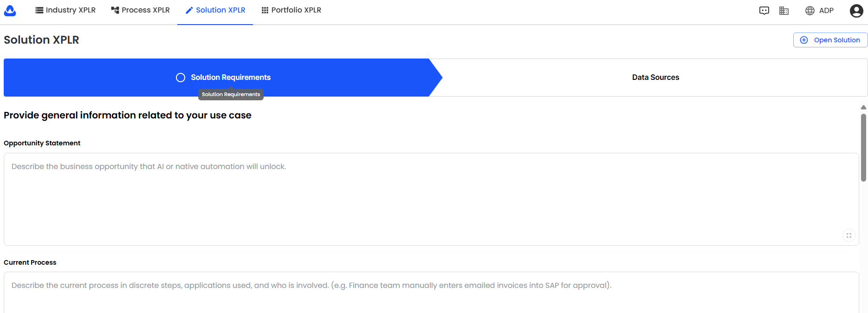Go to the Portfolio XPLR tab
Image resolution: width=868 pixels, height=313 pixels.
(291, 10)
